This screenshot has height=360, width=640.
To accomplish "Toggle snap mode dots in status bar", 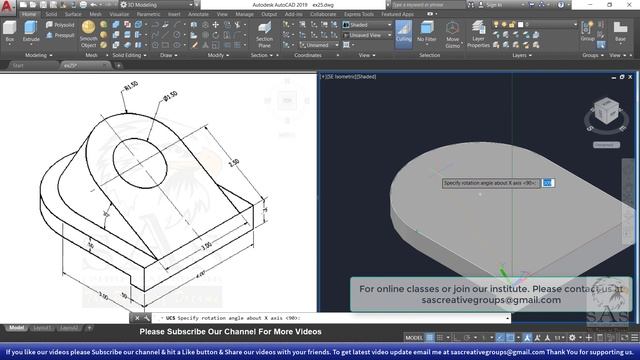I will click(x=440, y=338).
